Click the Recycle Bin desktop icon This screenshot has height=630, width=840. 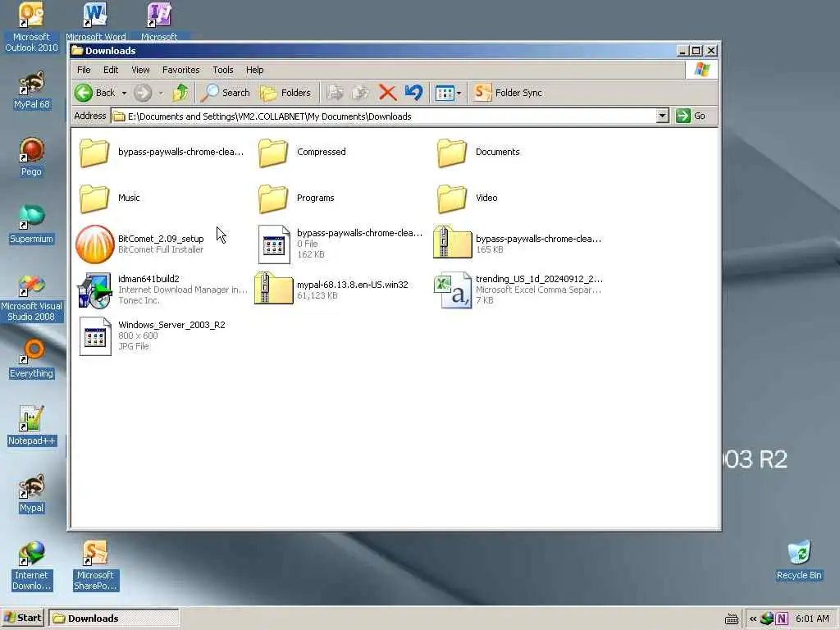[799, 561]
